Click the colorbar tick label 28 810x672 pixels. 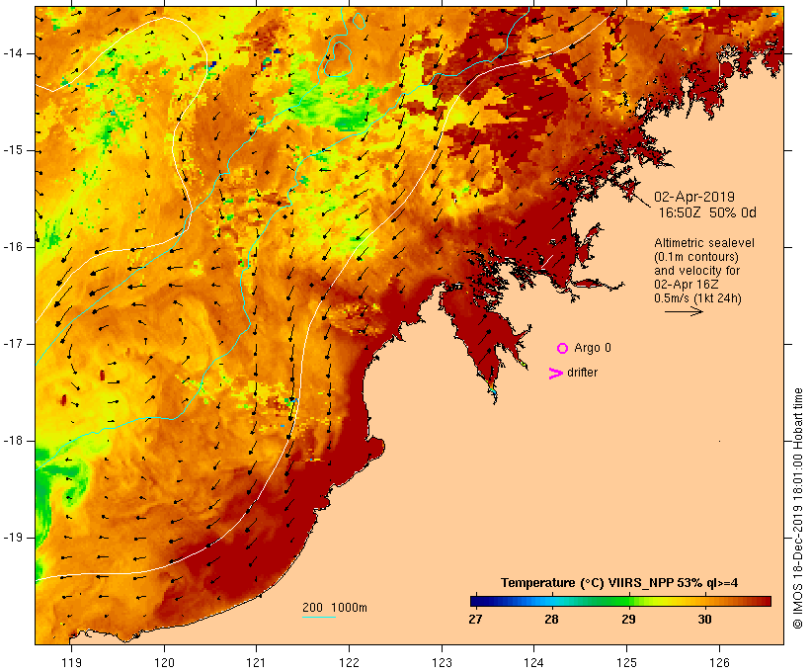click(x=551, y=619)
